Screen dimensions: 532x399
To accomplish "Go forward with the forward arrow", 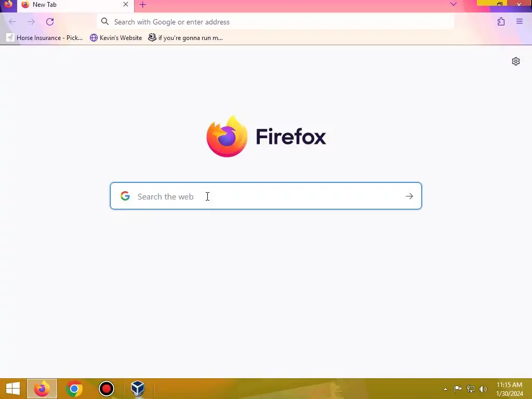I will 31,22.
